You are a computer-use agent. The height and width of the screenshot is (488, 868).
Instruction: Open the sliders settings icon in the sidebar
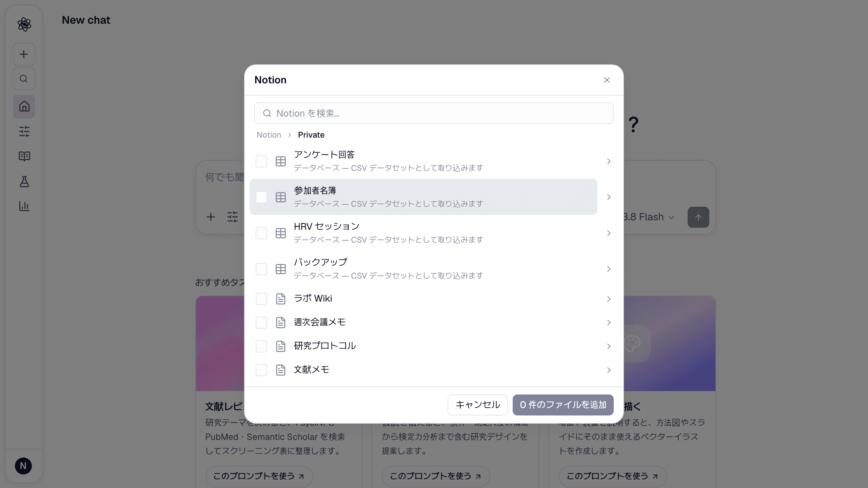(24, 131)
